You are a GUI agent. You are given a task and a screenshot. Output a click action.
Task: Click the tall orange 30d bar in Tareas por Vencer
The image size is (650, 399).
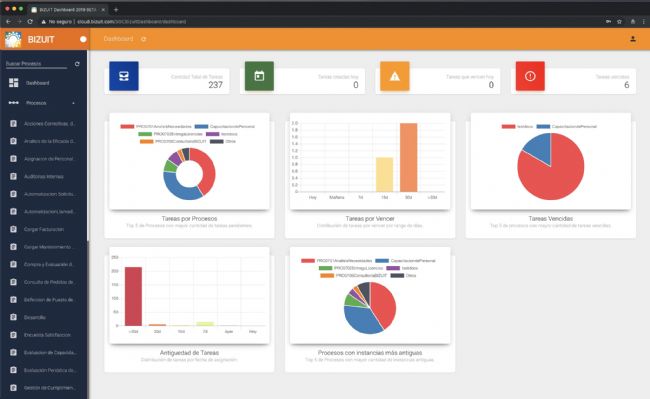pyautogui.click(x=408, y=157)
